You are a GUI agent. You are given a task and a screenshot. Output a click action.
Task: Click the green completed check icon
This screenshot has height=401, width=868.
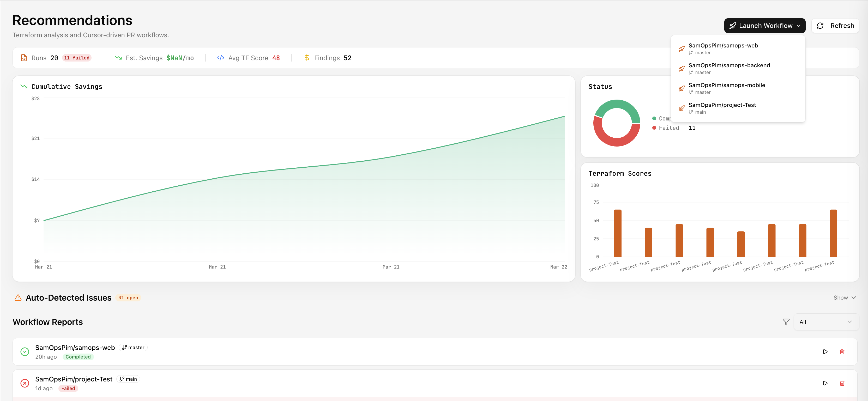click(x=25, y=351)
